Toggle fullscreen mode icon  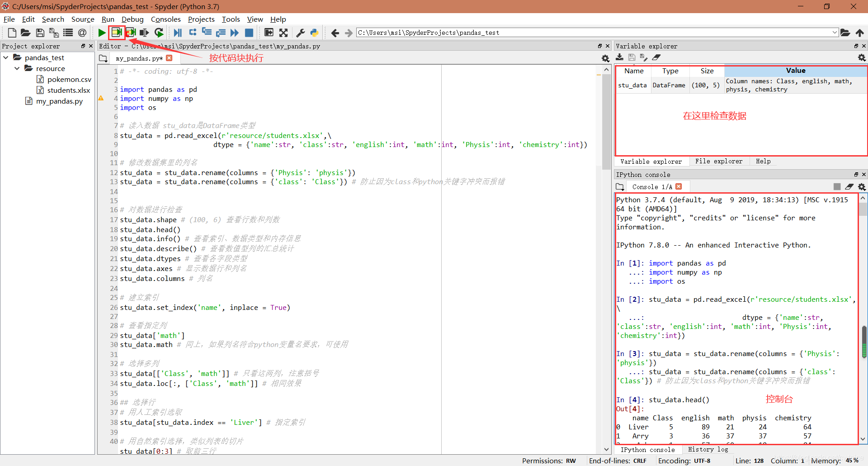point(283,33)
